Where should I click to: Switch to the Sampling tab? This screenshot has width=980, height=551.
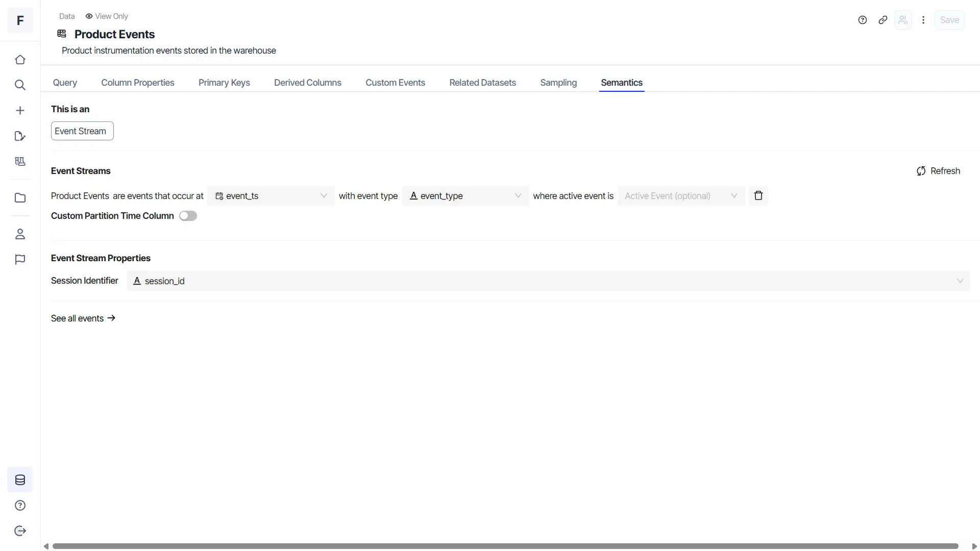(x=558, y=83)
